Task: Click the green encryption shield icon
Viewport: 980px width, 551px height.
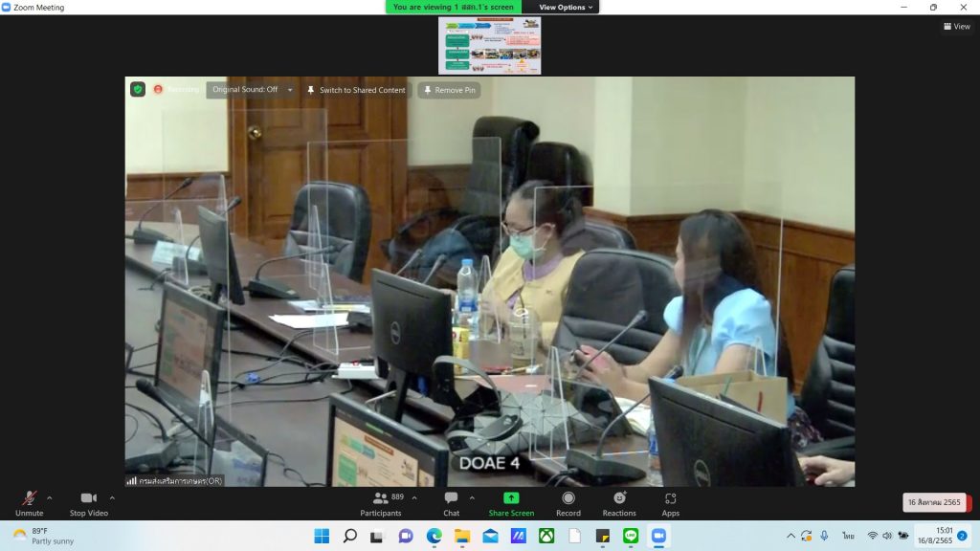Action: tap(138, 89)
